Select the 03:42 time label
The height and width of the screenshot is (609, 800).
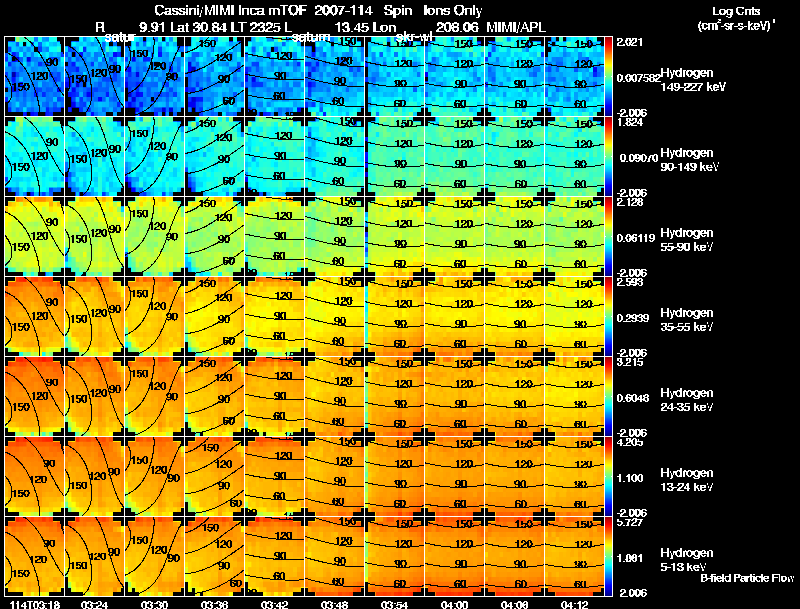pos(274,605)
